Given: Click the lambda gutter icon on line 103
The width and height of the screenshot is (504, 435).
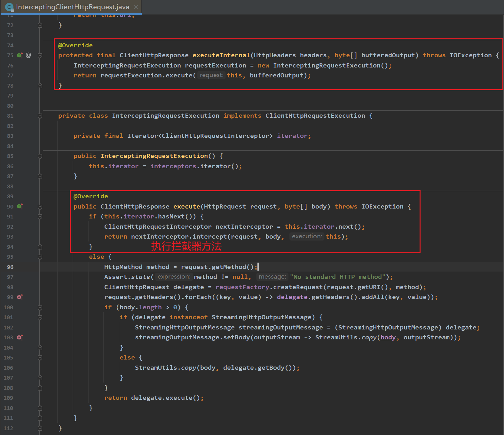Looking at the screenshot, I should coord(20,337).
